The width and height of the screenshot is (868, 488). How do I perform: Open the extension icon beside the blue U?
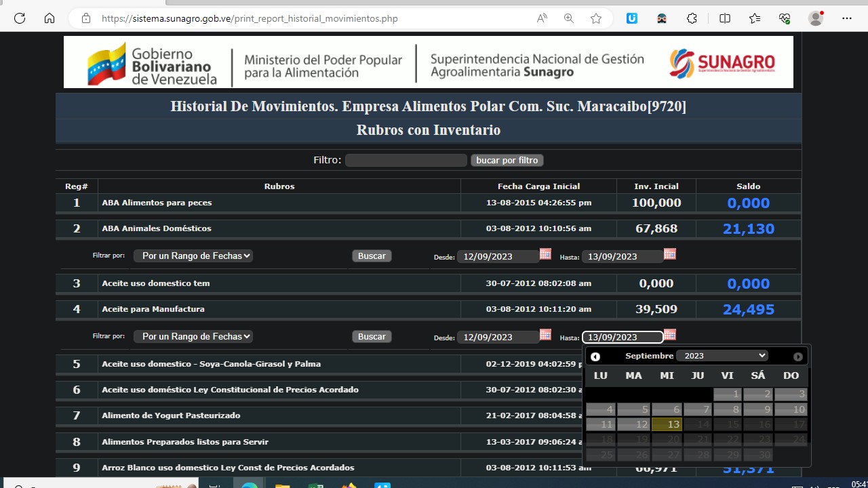tap(662, 18)
